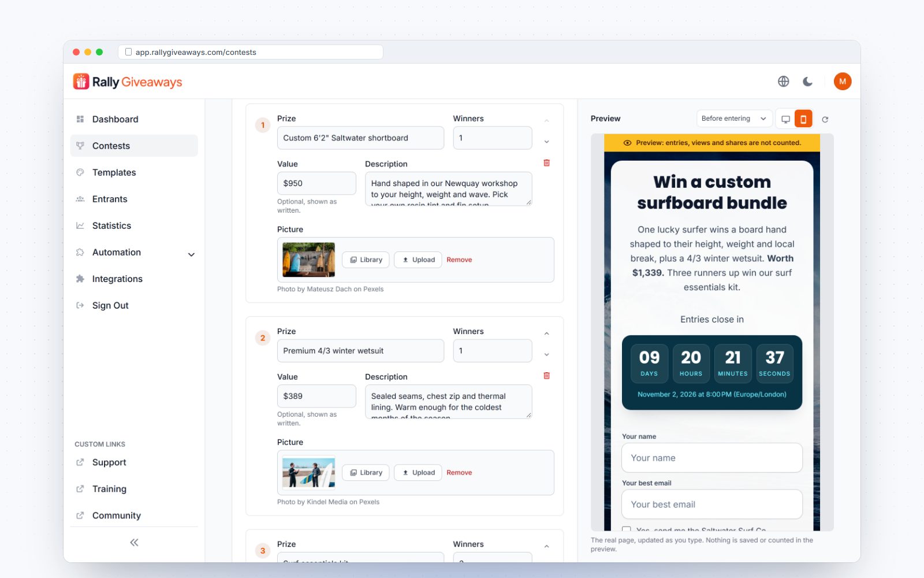This screenshot has width=924, height=578.
Task: Open the user avatar menu
Action: pos(843,81)
